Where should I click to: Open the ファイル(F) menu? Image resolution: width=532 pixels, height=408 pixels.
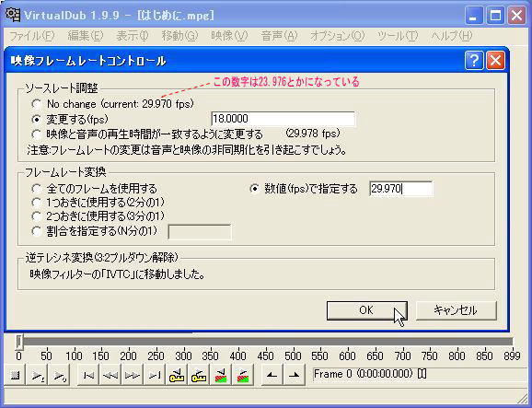[x=31, y=36]
